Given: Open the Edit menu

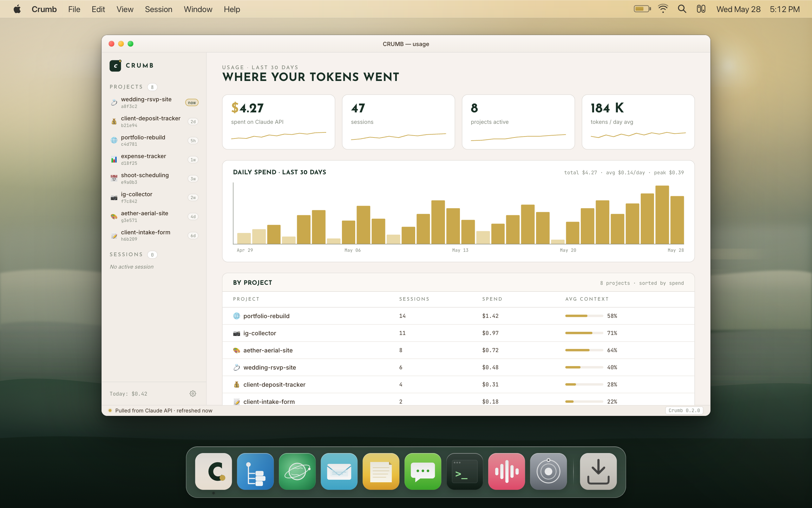Looking at the screenshot, I should [x=98, y=9].
